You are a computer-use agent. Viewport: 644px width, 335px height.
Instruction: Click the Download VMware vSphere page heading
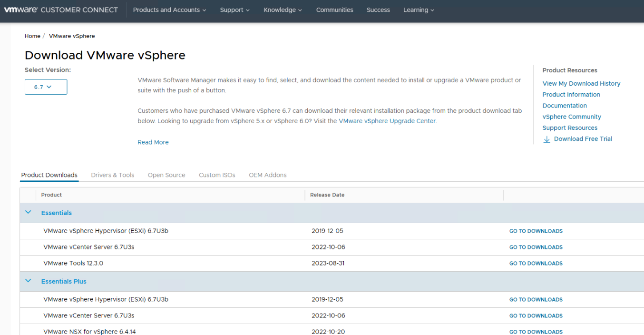(x=105, y=55)
